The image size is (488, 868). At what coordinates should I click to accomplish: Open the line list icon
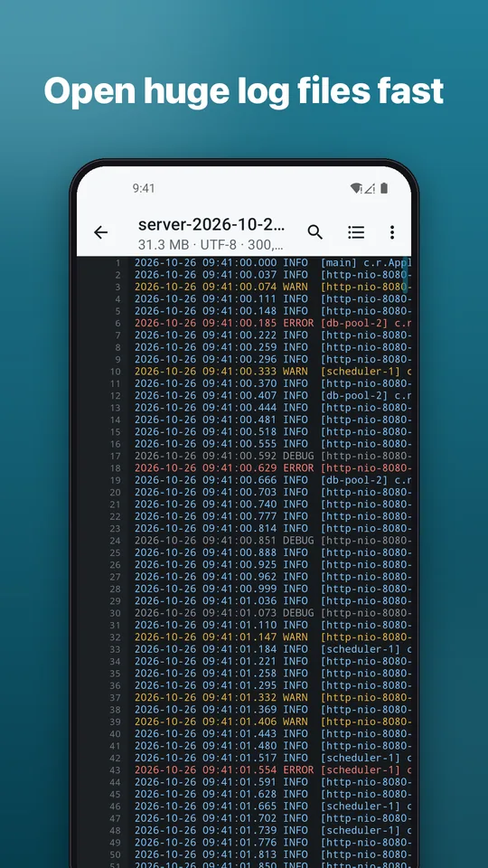point(356,232)
